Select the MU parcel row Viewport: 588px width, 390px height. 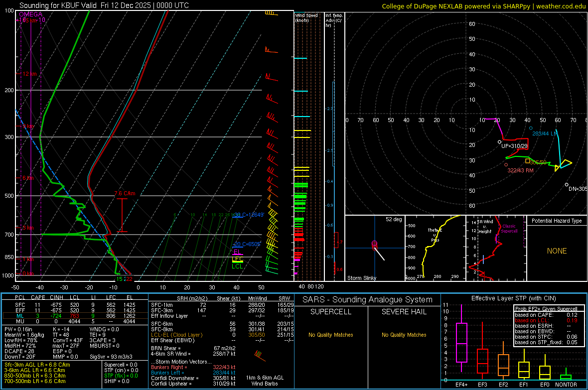(x=75, y=321)
